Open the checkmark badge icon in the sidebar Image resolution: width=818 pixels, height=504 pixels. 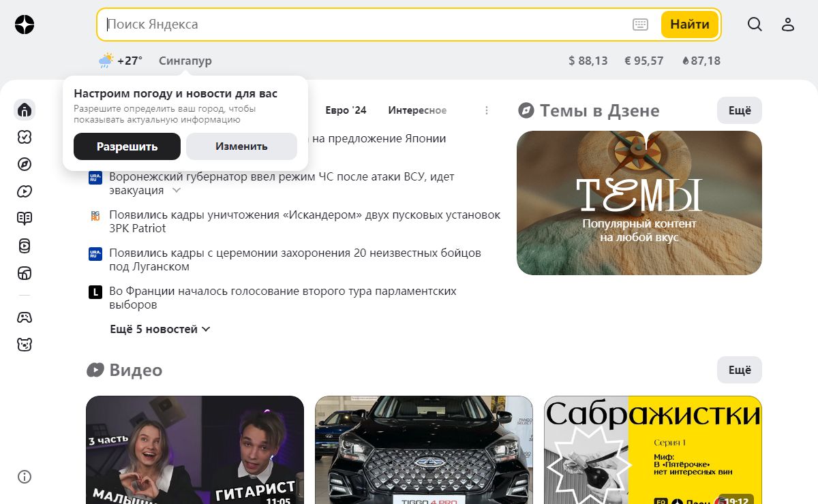coord(25,137)
